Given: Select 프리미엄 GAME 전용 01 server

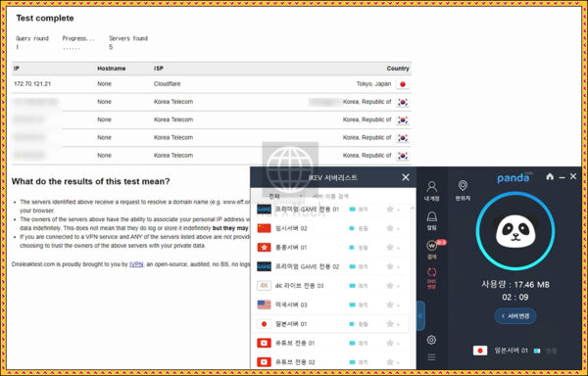Looking at the screenshot, I should pyautogui.click(x=329, y=209).
